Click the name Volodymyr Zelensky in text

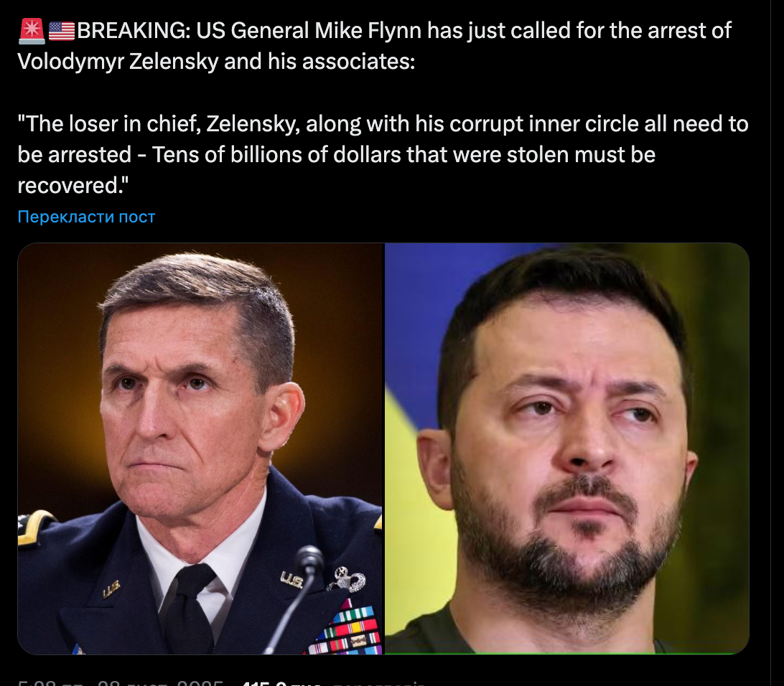click(118, 62)
